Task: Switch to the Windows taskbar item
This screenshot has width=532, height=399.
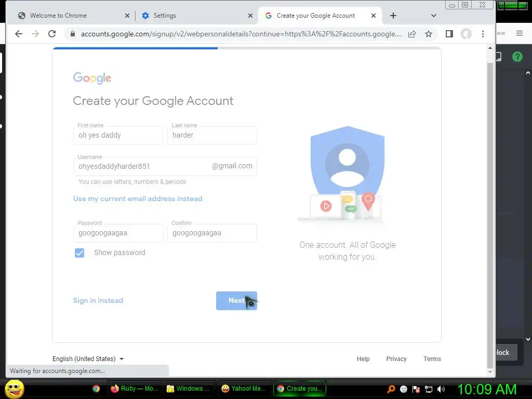Action: coord(189,389)
